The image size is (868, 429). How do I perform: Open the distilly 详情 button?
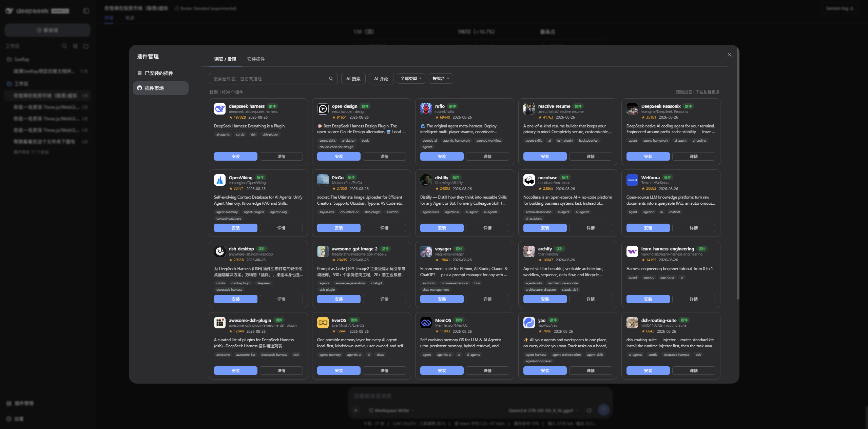coord(487,228)
